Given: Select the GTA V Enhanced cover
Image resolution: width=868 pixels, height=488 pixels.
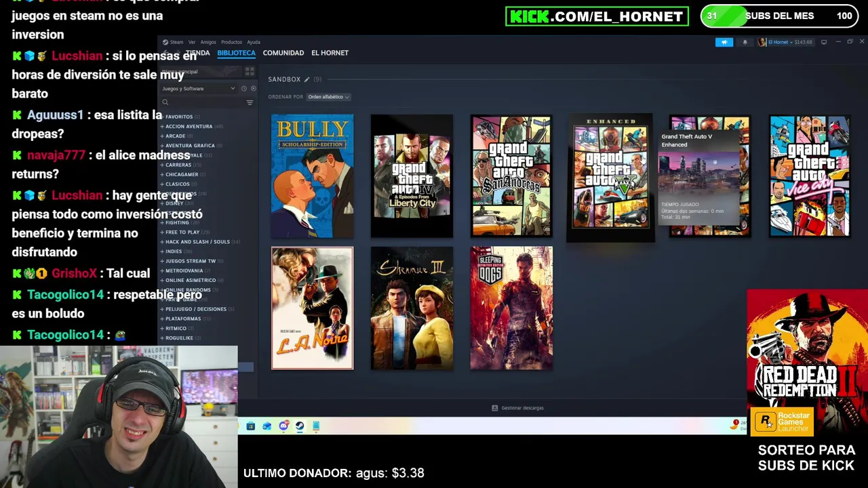Looking at the screenshot, I should pyautogui.click(x=610, y=178).
